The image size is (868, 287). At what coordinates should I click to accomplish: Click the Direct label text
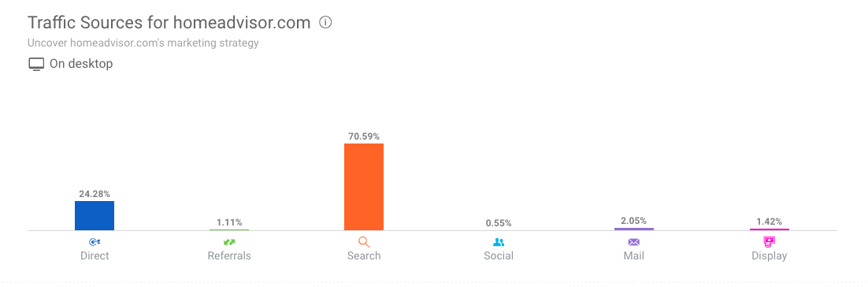coord(95,256)
